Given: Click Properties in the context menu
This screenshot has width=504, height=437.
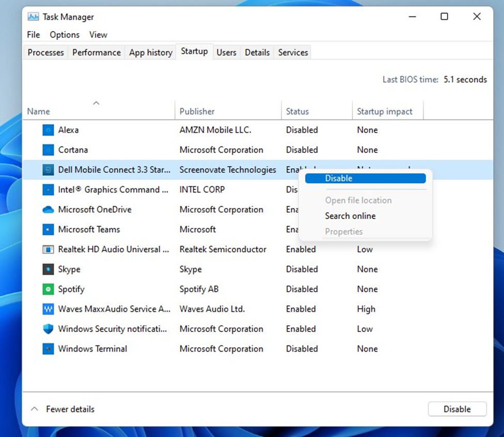Looking at the screenshot, I should pyautogui.click(x=344, y=232).
